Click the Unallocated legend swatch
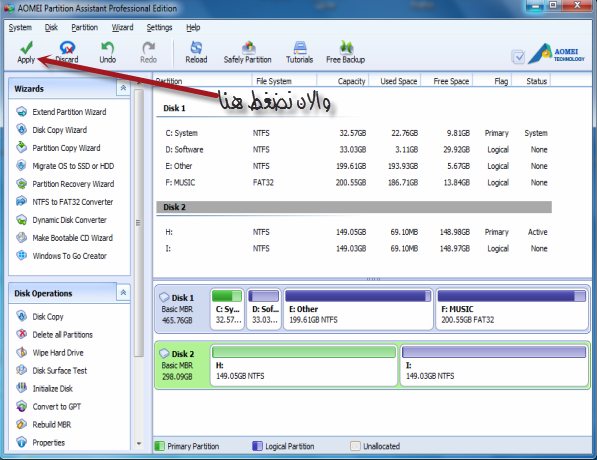597x460 pixels. pos(355,446)
